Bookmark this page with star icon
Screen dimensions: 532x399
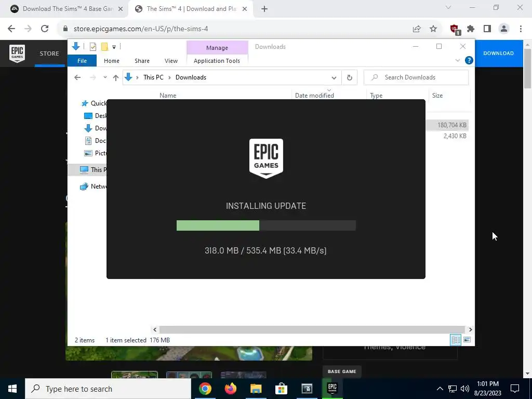pos(433,29)
